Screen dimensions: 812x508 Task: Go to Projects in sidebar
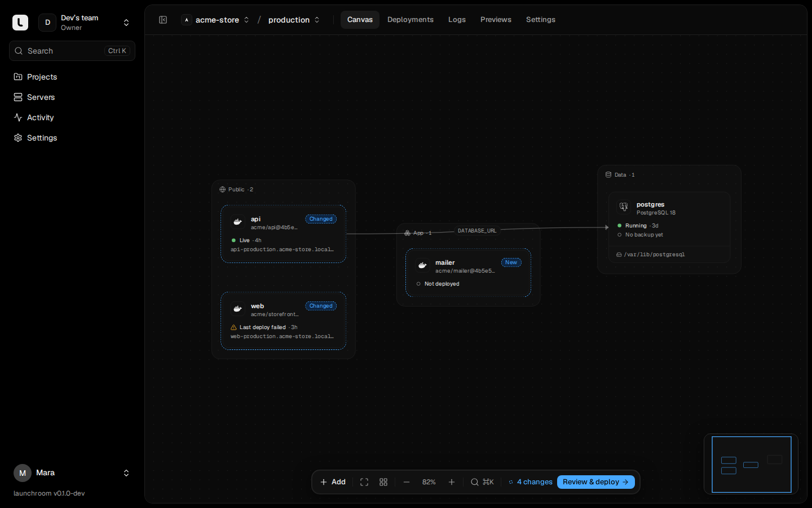pos(72,77)
